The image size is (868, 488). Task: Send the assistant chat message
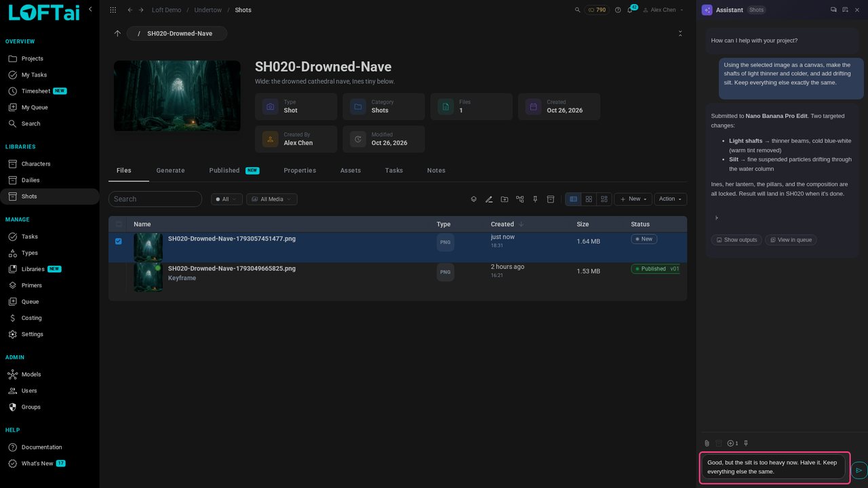tap(859, 470)
